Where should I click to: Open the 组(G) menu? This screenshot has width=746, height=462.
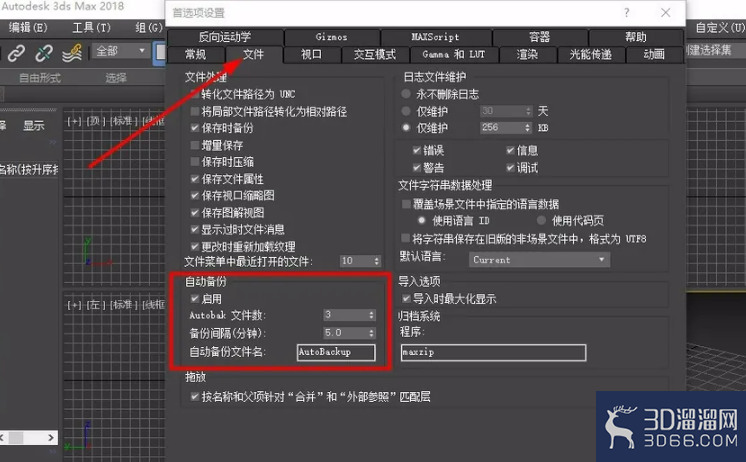pyautogui.click(x=148, y=28)
